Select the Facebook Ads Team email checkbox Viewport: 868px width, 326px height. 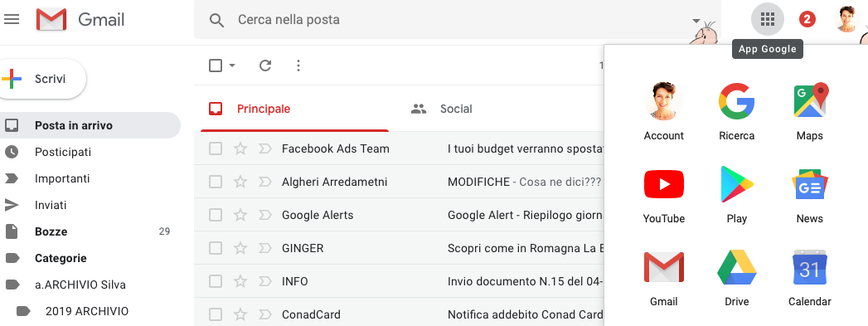coord(216,148)
